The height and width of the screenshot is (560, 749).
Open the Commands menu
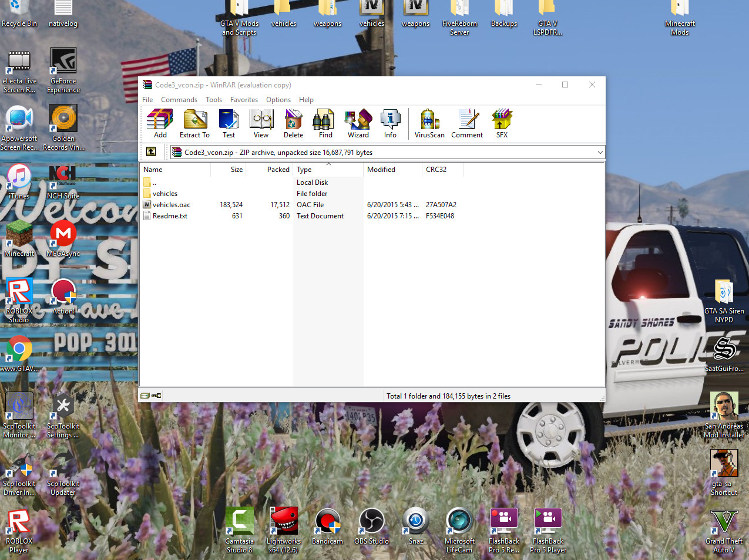[x=179, y=100]
